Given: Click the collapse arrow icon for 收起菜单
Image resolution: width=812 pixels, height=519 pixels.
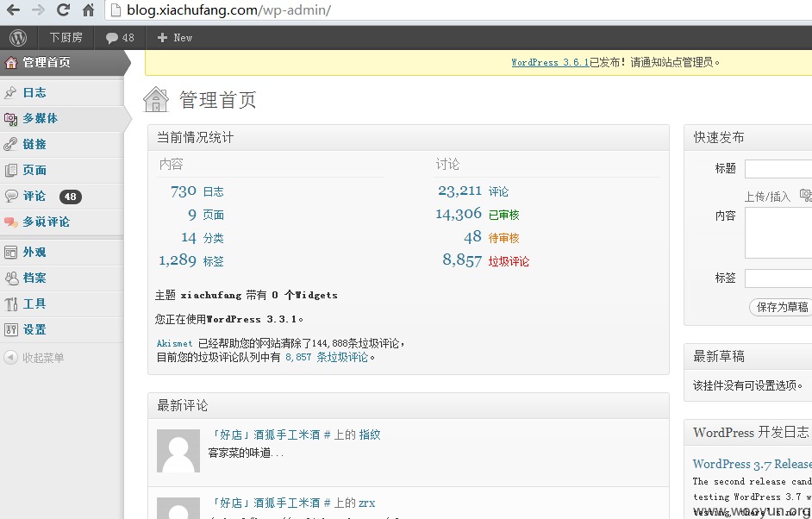Looking at the screenshot, I should click(x=10, y=358).
